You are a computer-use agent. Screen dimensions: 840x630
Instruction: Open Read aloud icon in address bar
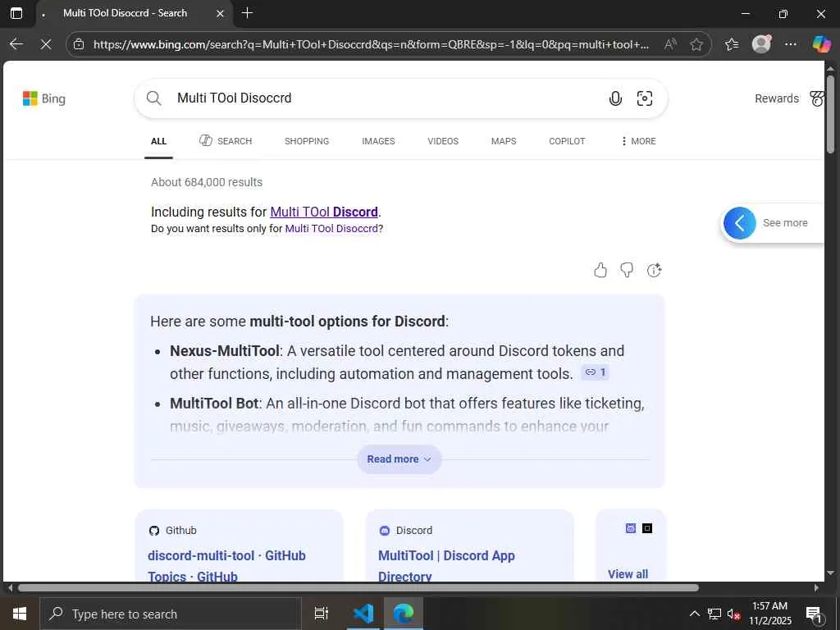669,44
